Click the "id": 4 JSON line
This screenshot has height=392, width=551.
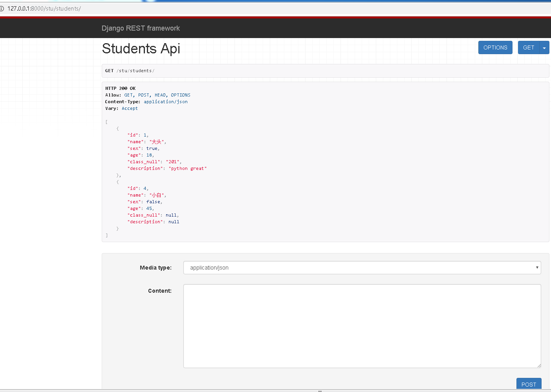[x=138, y=188]
